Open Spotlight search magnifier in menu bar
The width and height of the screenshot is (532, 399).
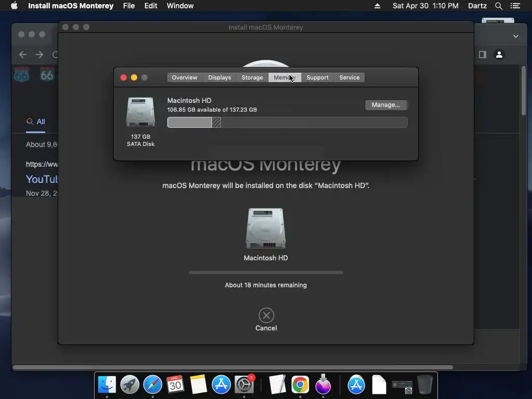pos(498,6)
